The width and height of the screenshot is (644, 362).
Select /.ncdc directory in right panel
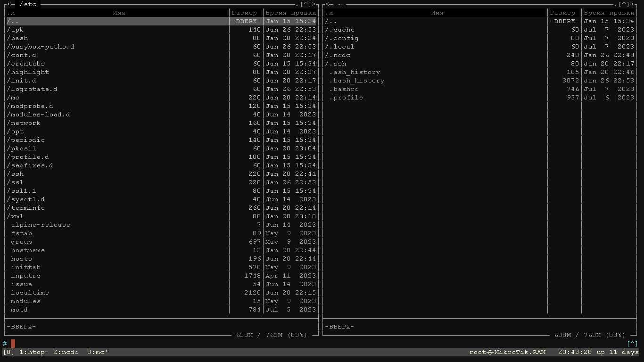[480, 55]
